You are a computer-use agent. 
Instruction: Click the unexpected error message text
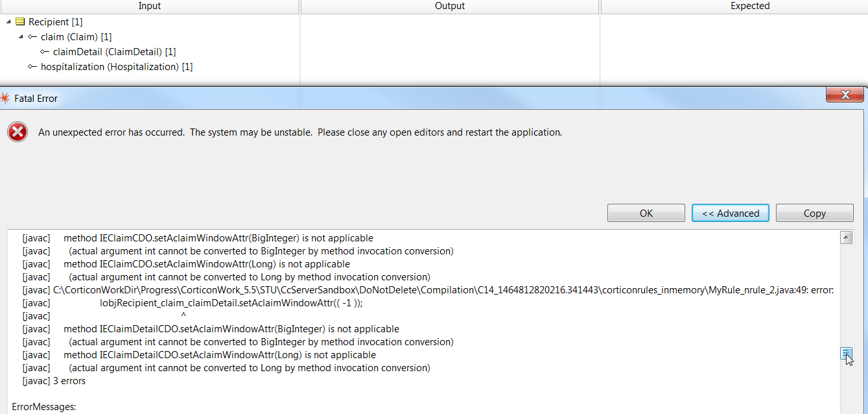click(300, 132)
